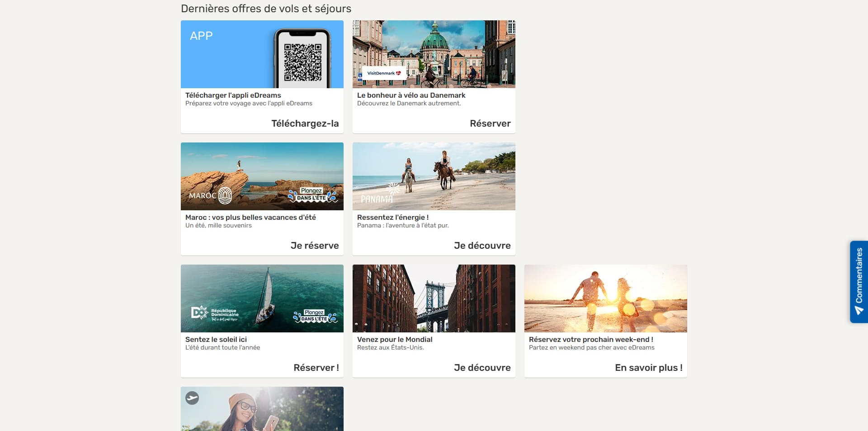This screenshot has height=431, width=868.
Task: Click the République Dominicaine logo
Action: pos(215,313)
